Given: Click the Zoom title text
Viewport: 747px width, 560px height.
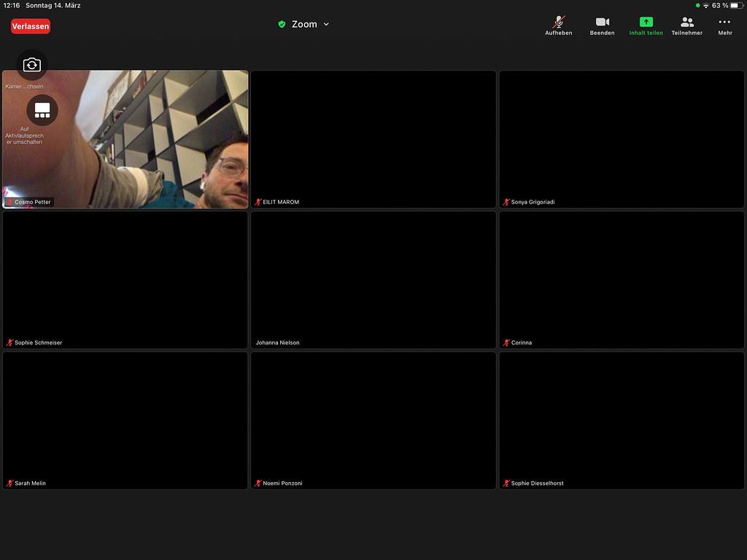Looking at the screenshot, I should point(304,24).
